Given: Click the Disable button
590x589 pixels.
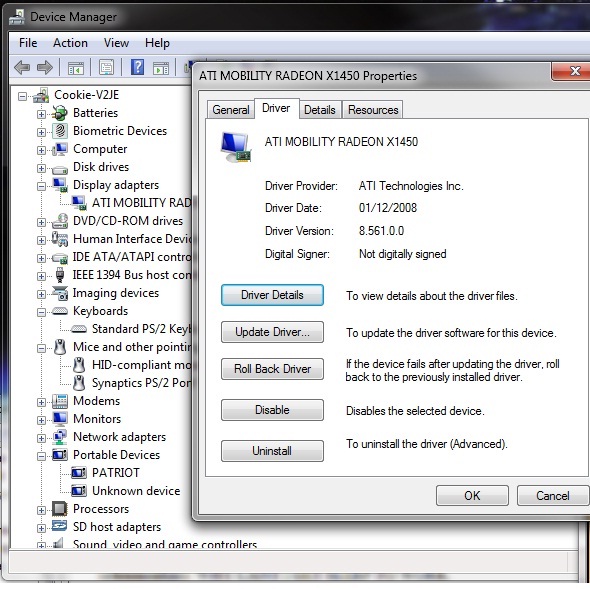Looking at the screenshot, I should 272,410.
